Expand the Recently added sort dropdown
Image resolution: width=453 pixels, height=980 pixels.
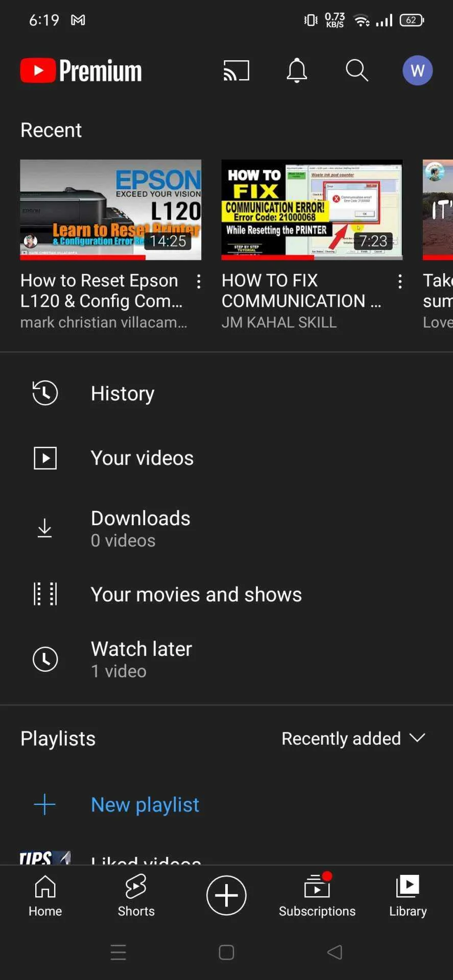click(353, 739)
